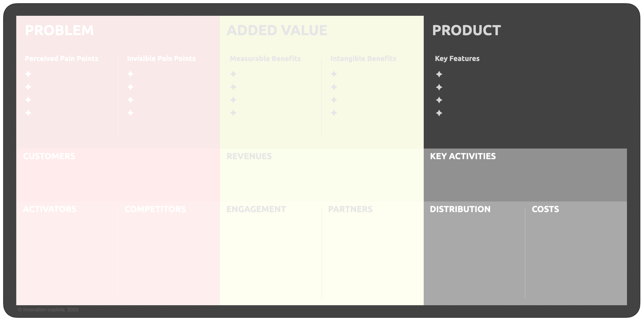Click the CUSTOMERS section title
This screenshot has width=644, height=321.
point(49,156)
